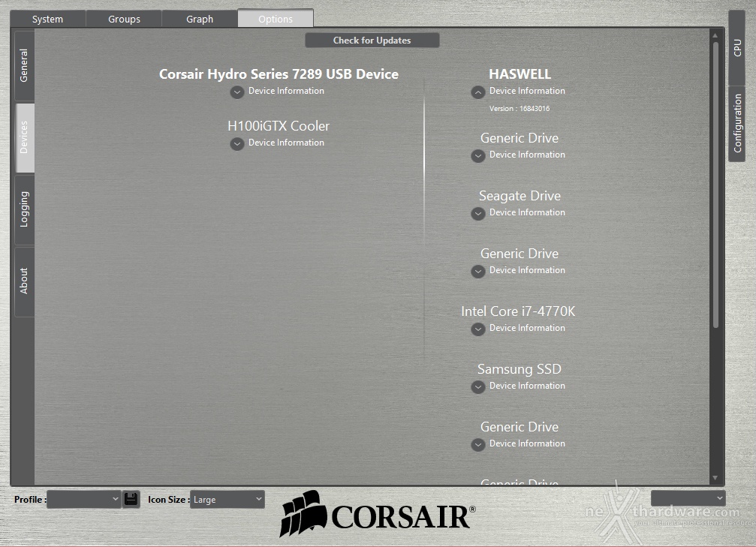The width and height of the screenshot is (756, 547).
Task: Click the Seagate Drive title
Action: 520,196
